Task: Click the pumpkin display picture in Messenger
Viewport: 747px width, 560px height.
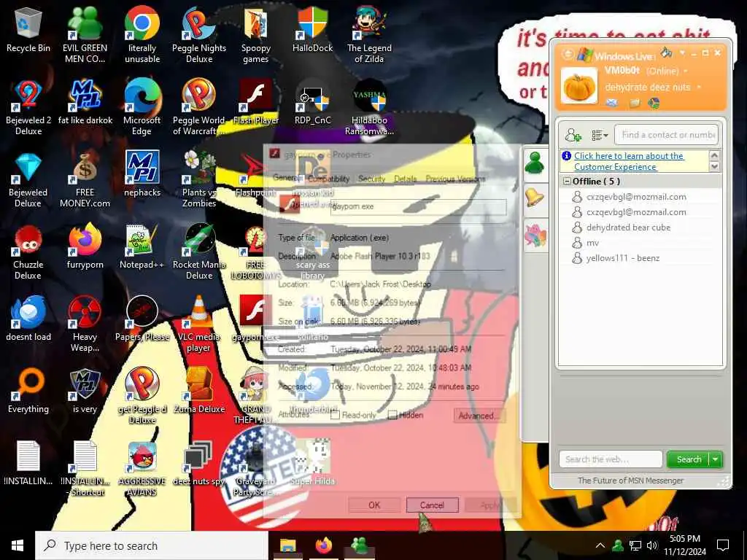Action: [x=578, y=86]
